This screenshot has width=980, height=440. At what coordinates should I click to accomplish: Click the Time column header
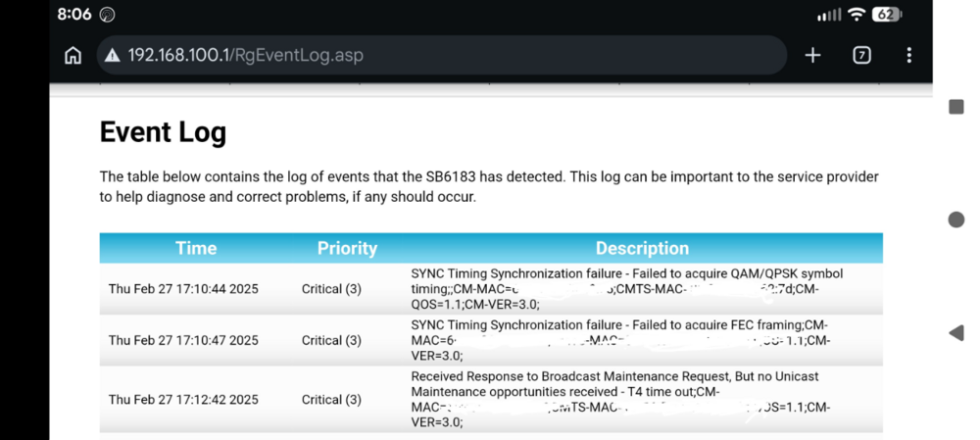click(x=196, y=248)
